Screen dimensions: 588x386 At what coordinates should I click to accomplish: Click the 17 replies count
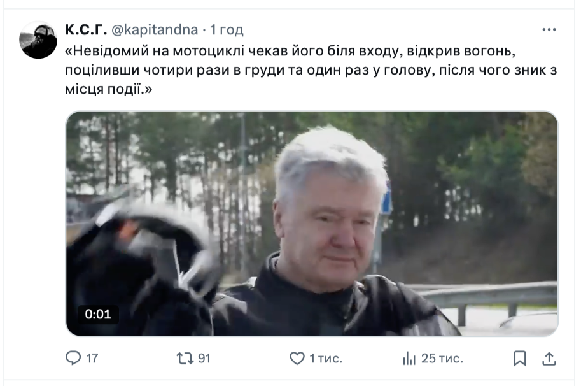pyautogui.click(x=92, y=358)
